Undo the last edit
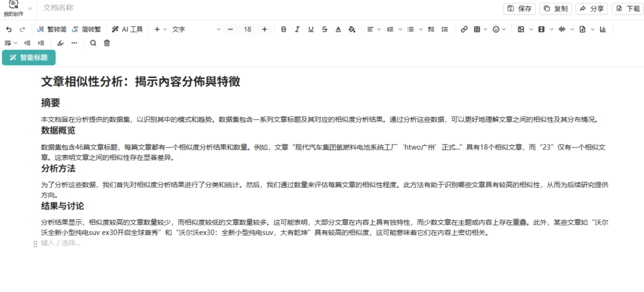This screenshot has width=644, height=292. click(9, 30)
